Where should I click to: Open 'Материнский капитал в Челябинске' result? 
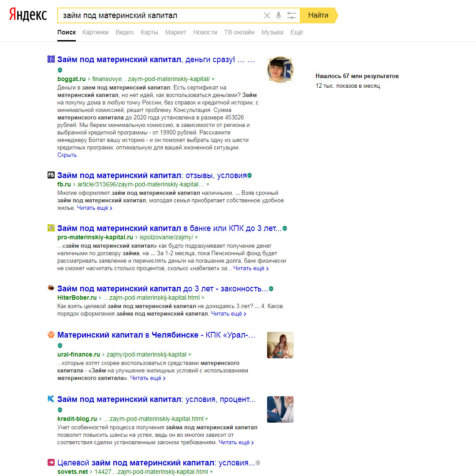tap(156, 335)
